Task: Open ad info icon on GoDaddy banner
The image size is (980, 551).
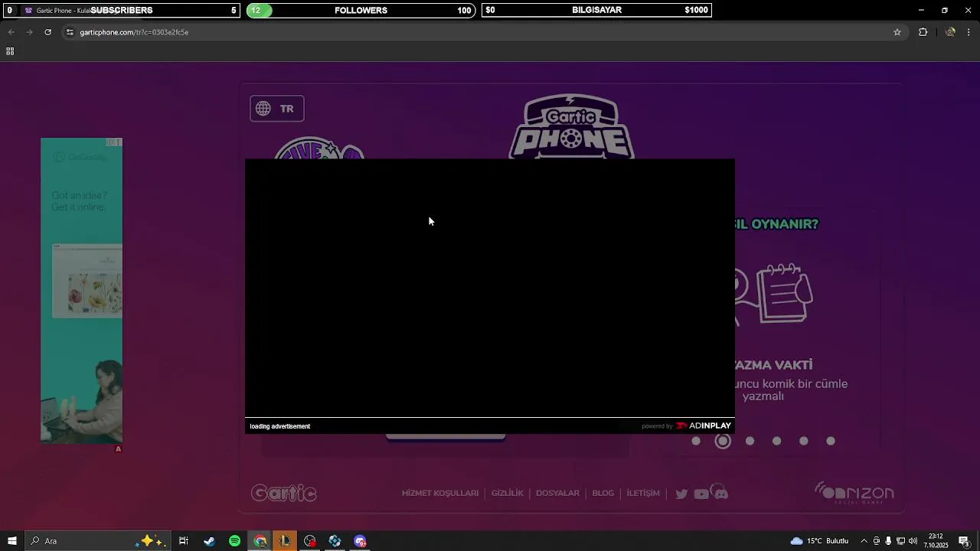Action: pyautogui.click(x=110, y=142)
